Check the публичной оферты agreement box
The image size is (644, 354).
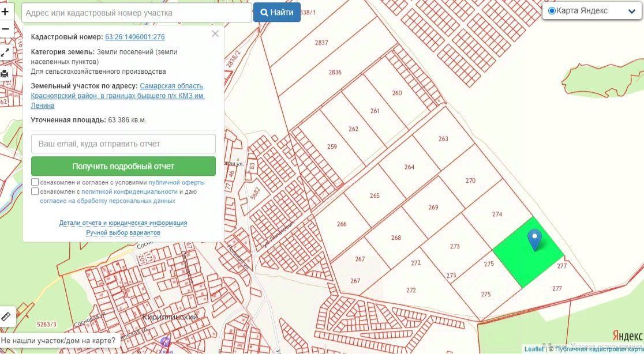tap(35, 182)
